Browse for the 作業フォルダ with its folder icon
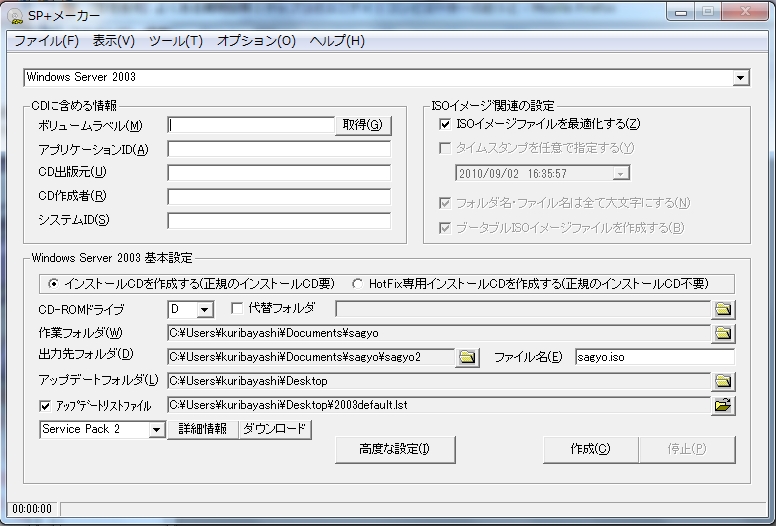This screenshot has width=776, height=526. (723, 333)
